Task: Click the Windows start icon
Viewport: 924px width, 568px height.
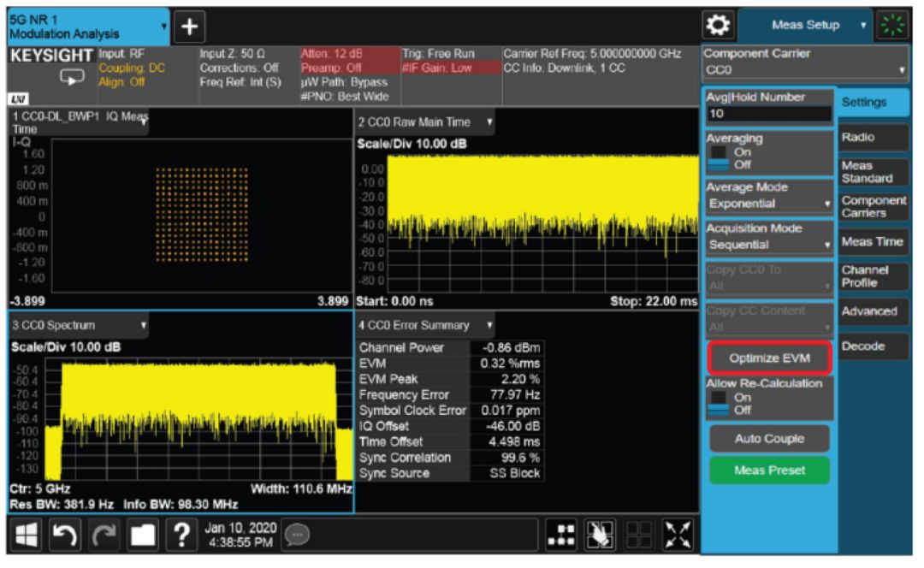Action: point(27,535)
